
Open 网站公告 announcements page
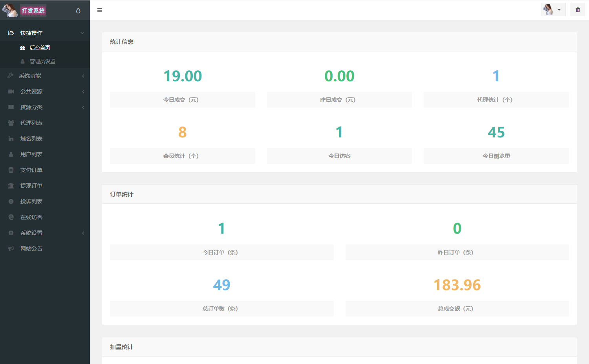point(31,249)
